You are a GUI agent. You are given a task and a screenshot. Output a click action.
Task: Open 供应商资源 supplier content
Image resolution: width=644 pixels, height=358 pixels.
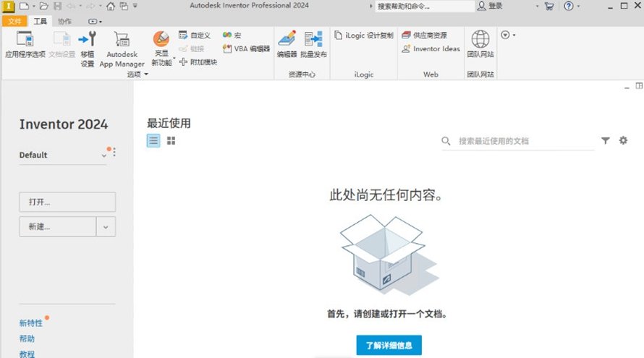coord(424,35)
